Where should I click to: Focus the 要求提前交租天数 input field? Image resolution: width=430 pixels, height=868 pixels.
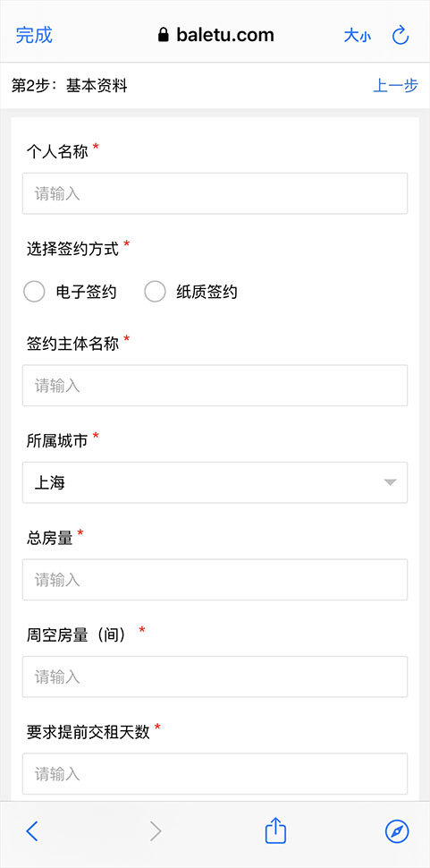(x=215, y=773)
